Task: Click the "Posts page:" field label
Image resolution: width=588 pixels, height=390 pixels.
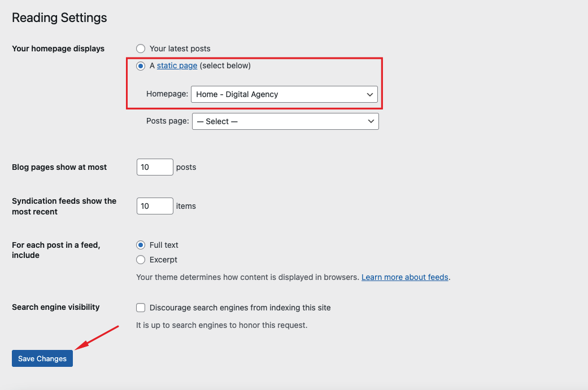Action: [167, 121]
